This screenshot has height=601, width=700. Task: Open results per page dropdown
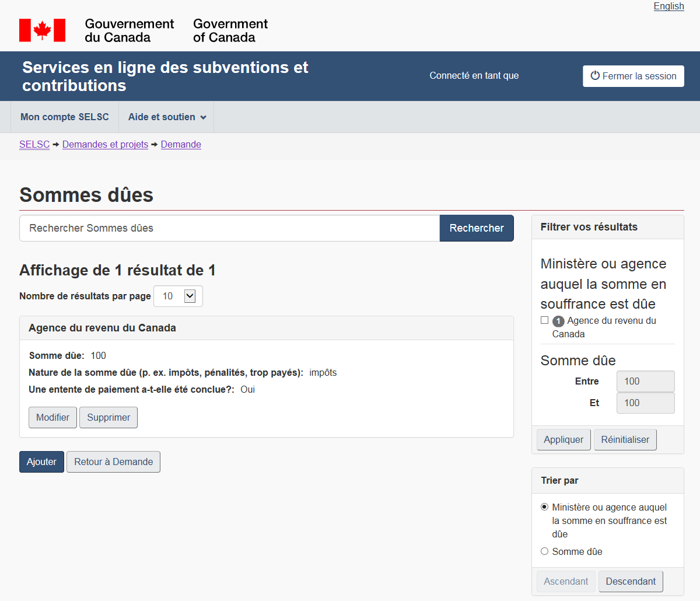[x=178, y=296]
